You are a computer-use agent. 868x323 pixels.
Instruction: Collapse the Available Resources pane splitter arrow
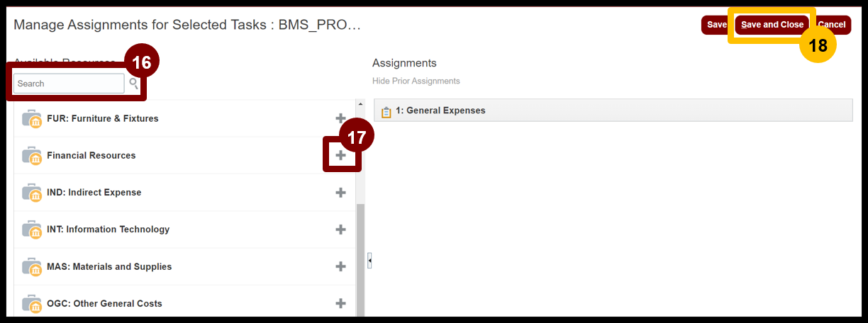click(369, 261)
